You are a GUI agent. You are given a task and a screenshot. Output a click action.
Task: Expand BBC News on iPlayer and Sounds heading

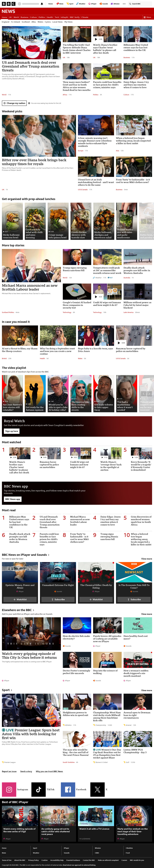point(26,555)
